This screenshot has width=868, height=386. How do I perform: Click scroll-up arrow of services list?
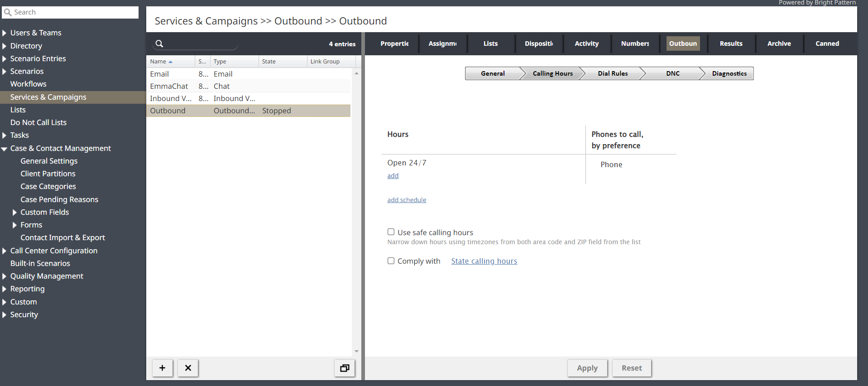click(356, 73)
